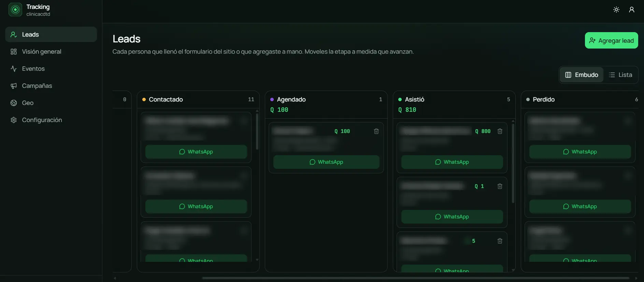Click the clinicacdtd workspace name
Image resolution: width=644 pixels, height=282 pixels.
coord(38,14)
